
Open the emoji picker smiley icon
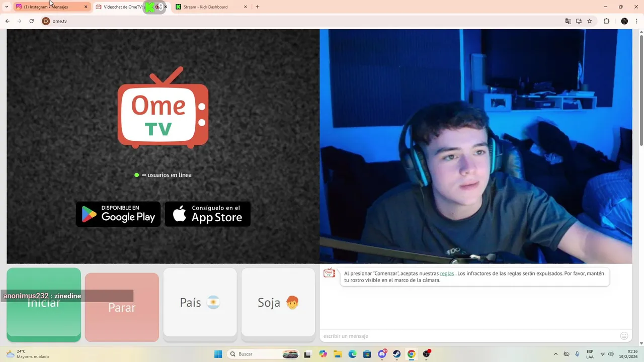(624, 336)
